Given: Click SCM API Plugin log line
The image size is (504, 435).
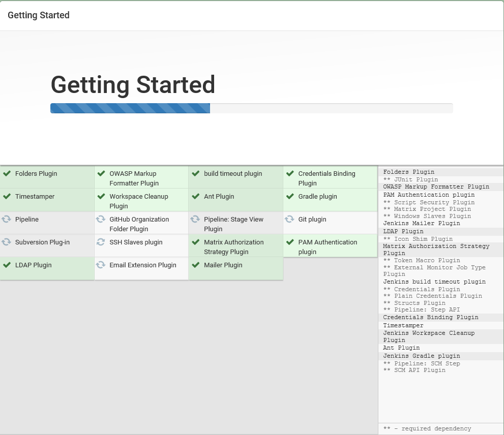Looking at the screenshot, I should (414, 370).
